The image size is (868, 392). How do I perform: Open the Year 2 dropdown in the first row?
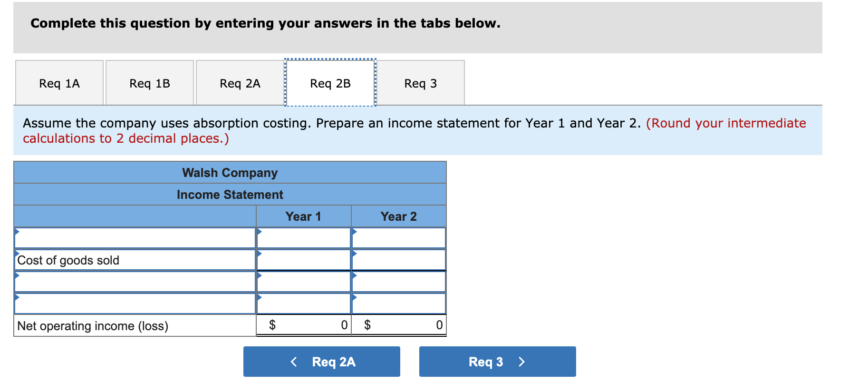tap(398, 237)
